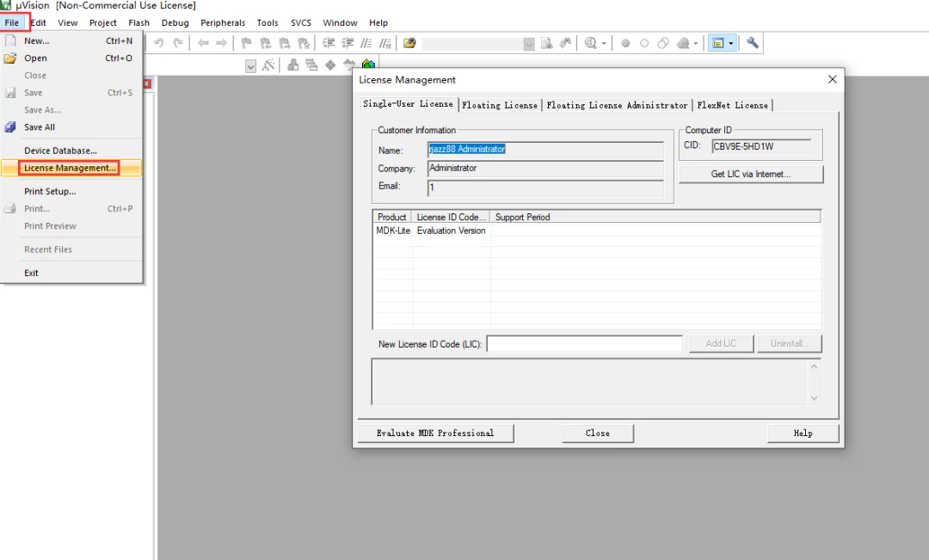
Task: Expand the target selection dropdown arrow
Action: pyautogui.click(x=250, y=65)
